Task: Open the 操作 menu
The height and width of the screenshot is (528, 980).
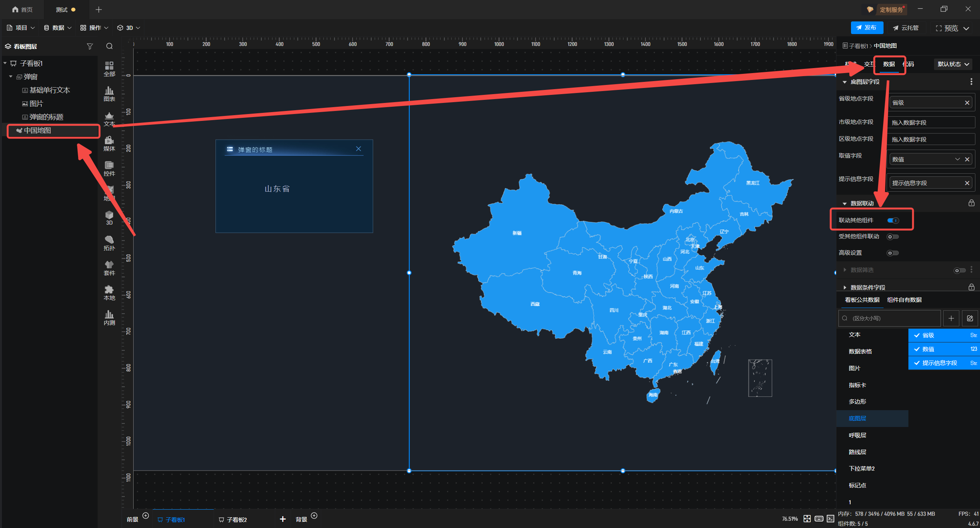Action: click(94, 28)
